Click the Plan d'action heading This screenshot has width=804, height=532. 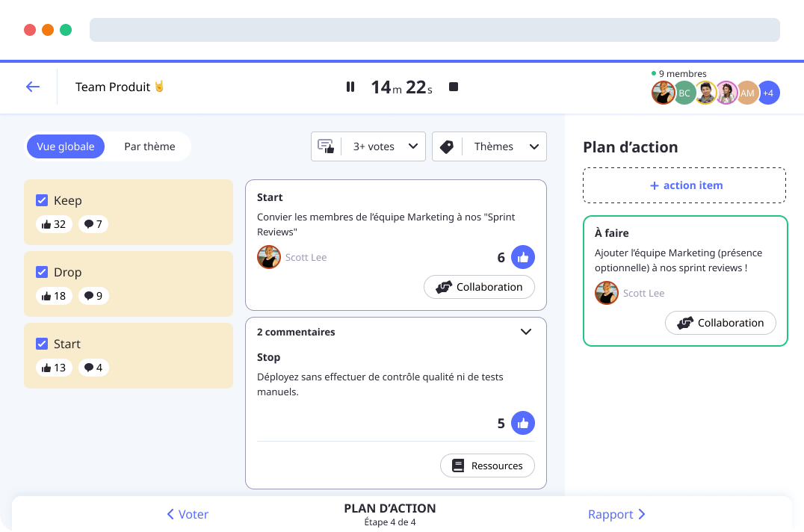coord(630,147)
